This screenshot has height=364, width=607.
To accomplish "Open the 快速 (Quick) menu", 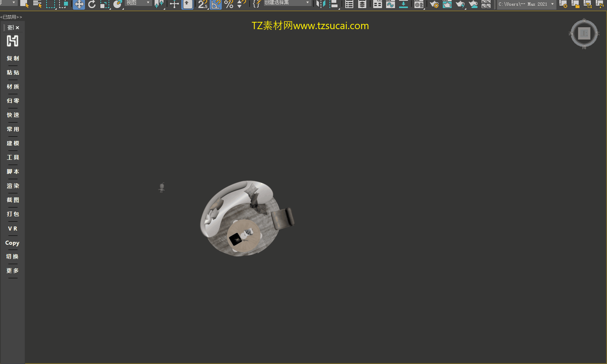I will [x=13, y=115].
